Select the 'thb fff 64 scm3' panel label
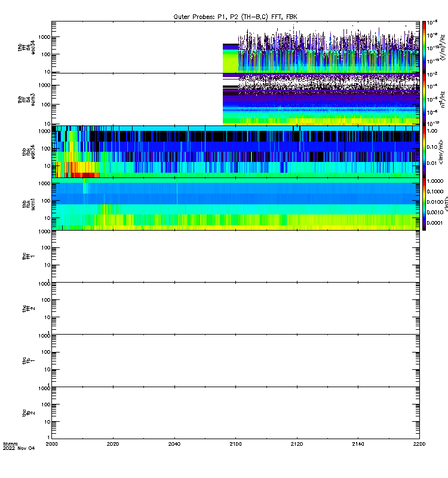 click(26, 99)
